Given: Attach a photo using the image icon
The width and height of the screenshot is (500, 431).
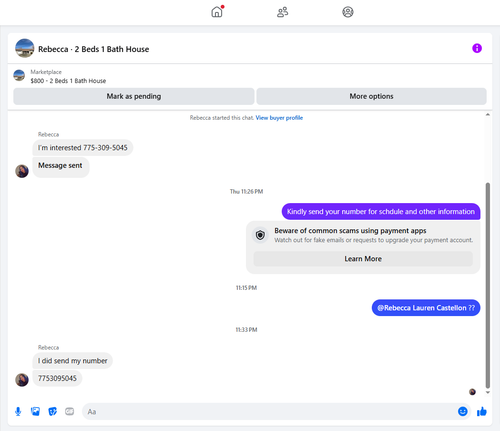Looking at the screenshot, I should (35, 412).
